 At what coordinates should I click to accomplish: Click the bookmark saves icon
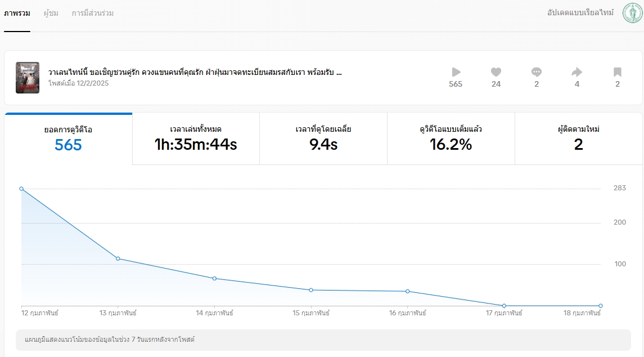[617, 72]
